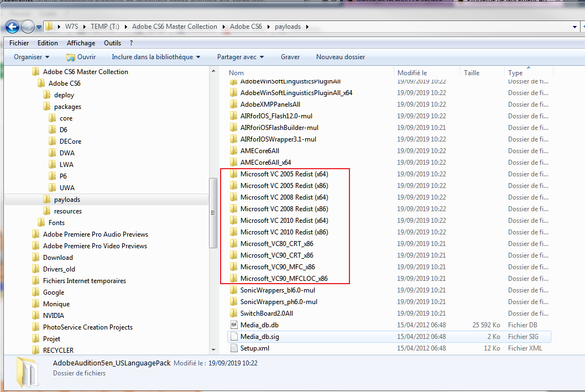
Task: Select Adobe Premiere Pro Video Previews folder
Action: (95, 245)
